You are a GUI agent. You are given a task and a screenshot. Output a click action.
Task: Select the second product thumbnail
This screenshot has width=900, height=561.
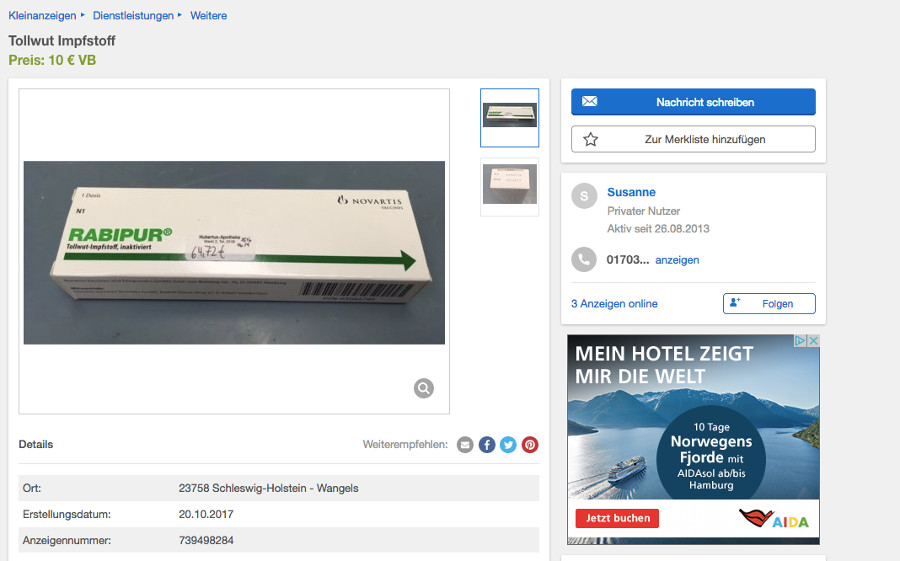pyautogui.click(x=509, y=186)
